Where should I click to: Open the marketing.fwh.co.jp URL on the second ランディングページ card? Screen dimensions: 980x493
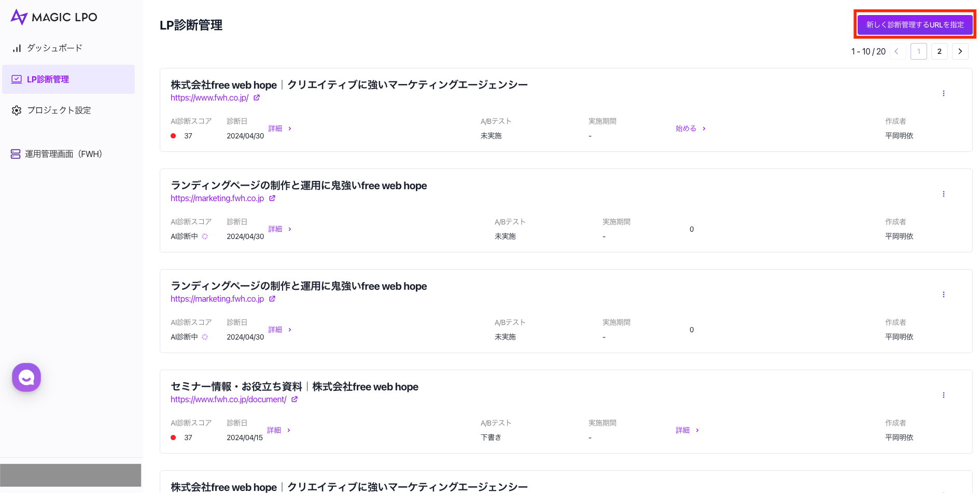(217, 299)
